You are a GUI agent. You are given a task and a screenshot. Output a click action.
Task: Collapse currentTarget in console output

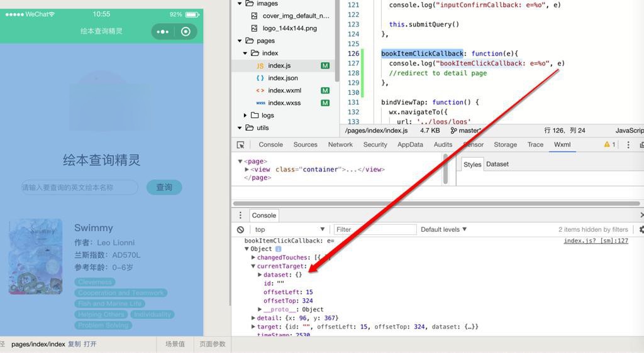[x=253, y=266]
